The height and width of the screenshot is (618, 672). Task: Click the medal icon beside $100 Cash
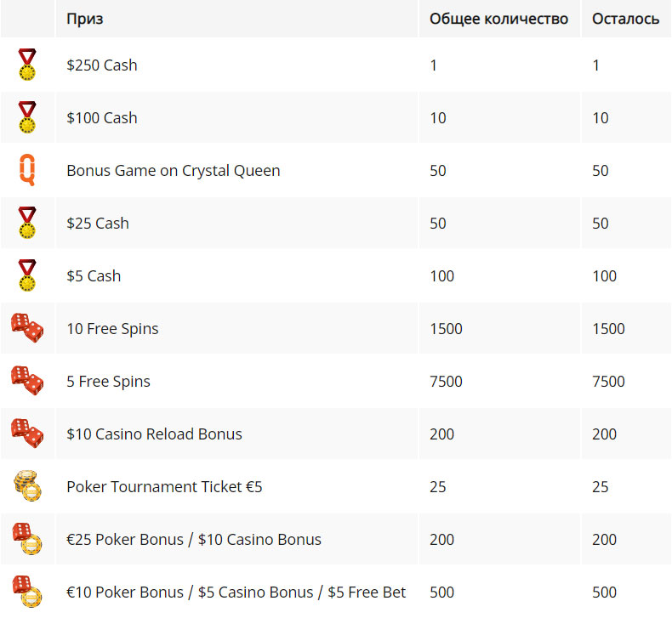coord(27,117)
